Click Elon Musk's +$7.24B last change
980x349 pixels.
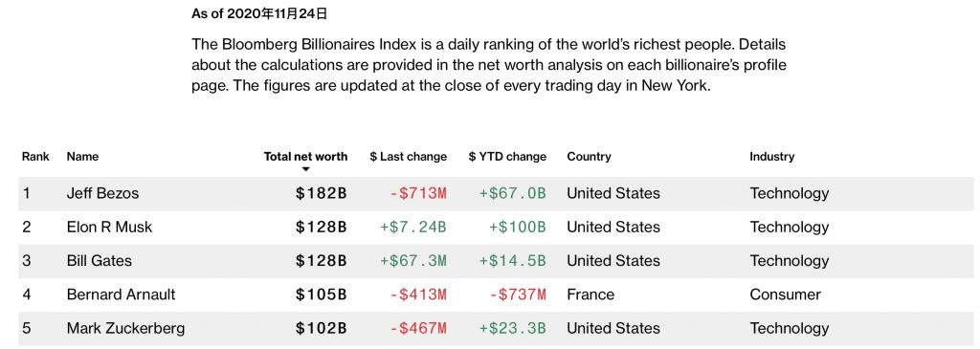click(413, 228)
